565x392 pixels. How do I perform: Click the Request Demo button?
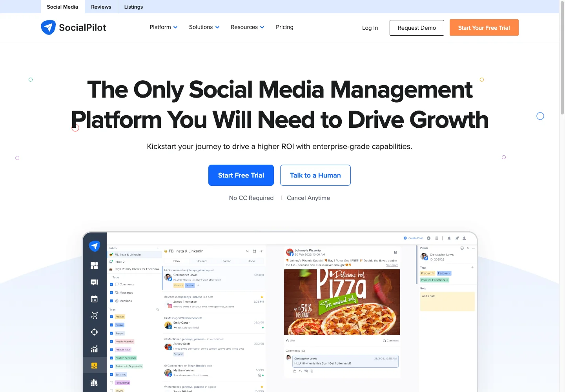(x=417, y=28)
